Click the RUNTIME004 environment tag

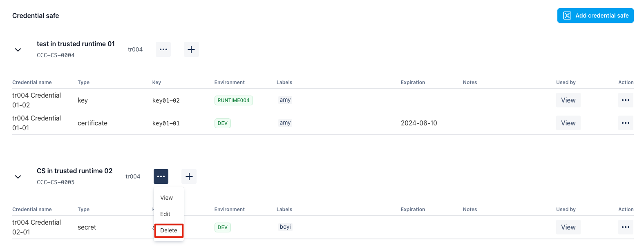233,100
